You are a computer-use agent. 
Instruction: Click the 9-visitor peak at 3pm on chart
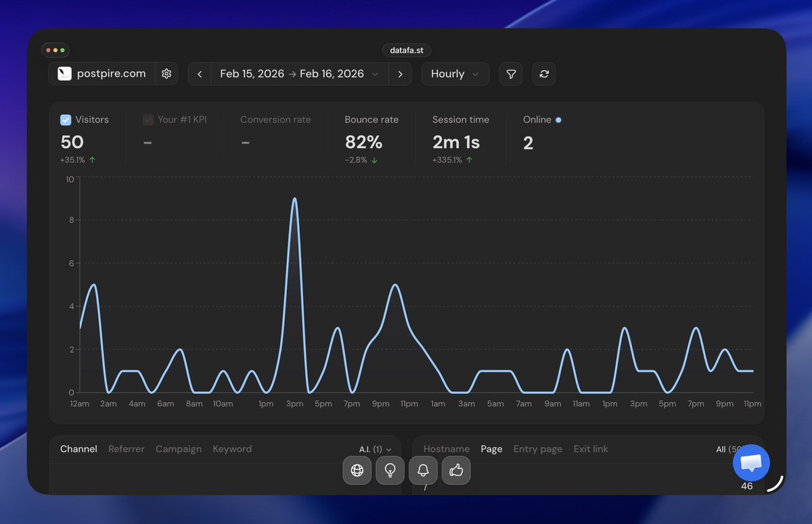[294, 199]
